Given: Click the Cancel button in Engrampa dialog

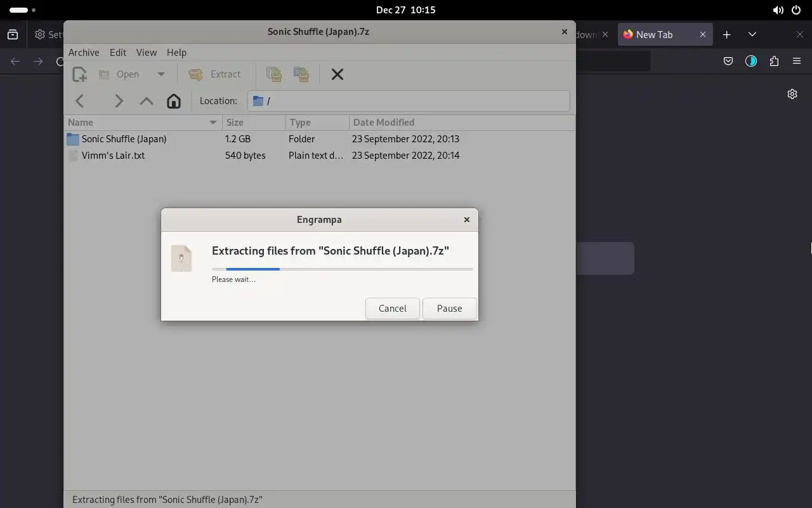Looking at the screenshot, I should 392,308.
